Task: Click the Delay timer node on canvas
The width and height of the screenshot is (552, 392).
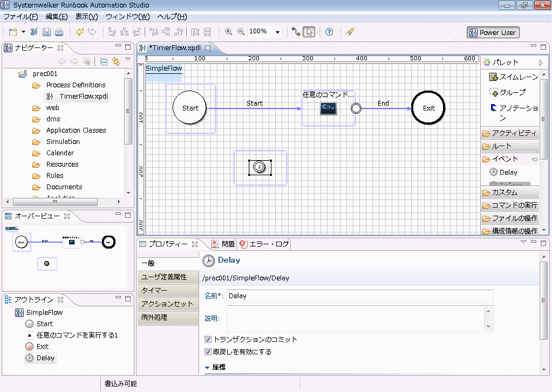Action: [x=260, y=167]
